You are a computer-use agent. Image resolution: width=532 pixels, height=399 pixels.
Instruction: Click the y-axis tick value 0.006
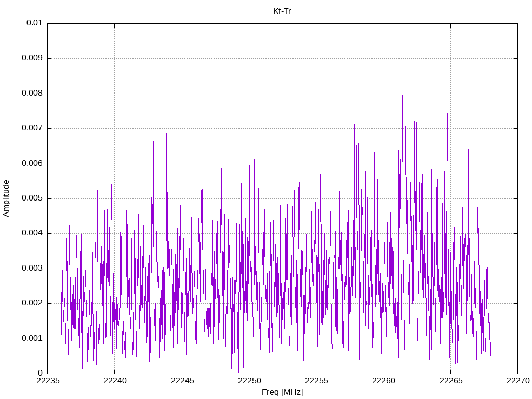click(32, 164)
